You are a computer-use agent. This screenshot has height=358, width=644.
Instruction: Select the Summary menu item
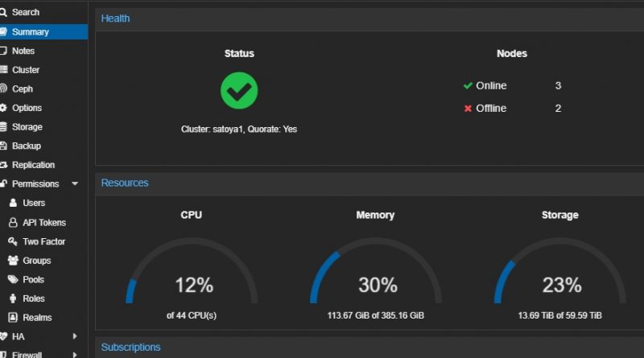[31, 32]
